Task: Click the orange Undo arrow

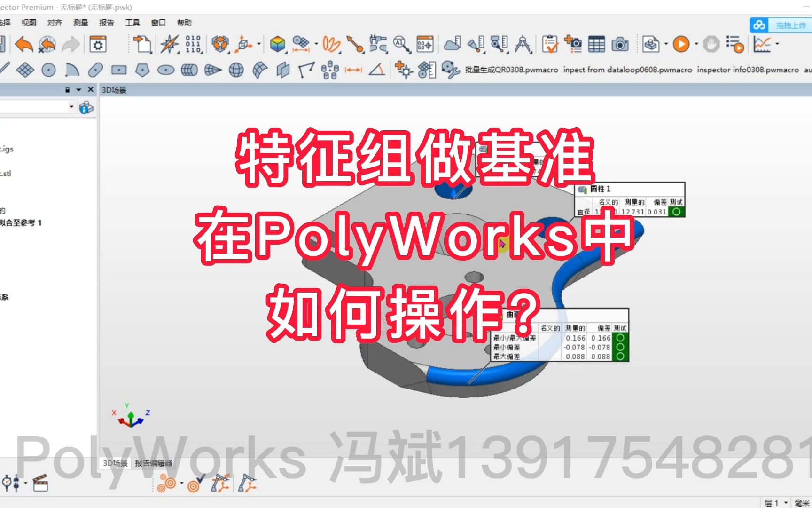Action: (24, 45)
